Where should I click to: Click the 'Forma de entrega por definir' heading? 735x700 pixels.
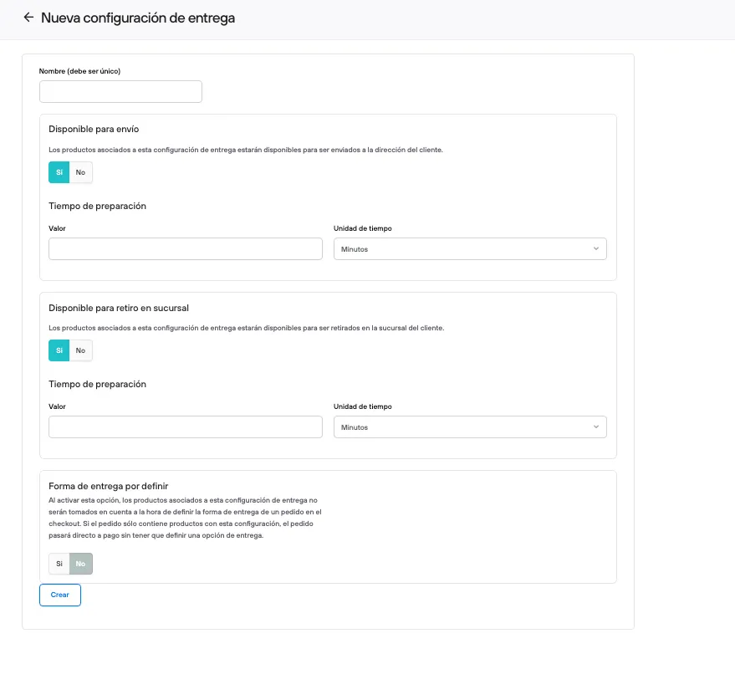(x=108, y=486)
